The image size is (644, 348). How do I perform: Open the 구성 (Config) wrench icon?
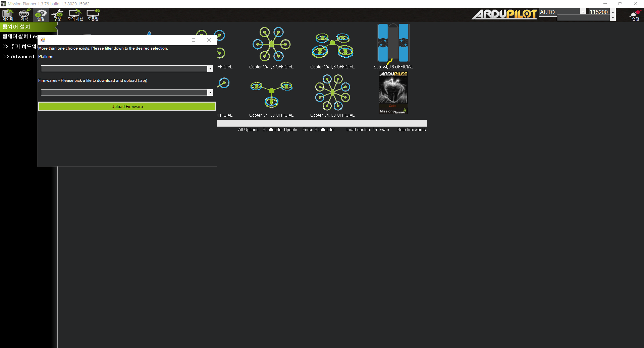point(57,15)
